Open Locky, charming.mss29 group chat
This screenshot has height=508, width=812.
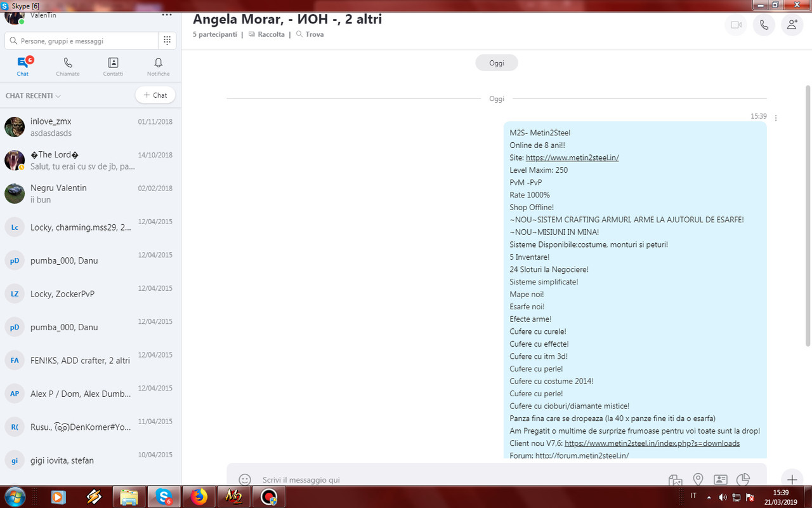(90, 227)
